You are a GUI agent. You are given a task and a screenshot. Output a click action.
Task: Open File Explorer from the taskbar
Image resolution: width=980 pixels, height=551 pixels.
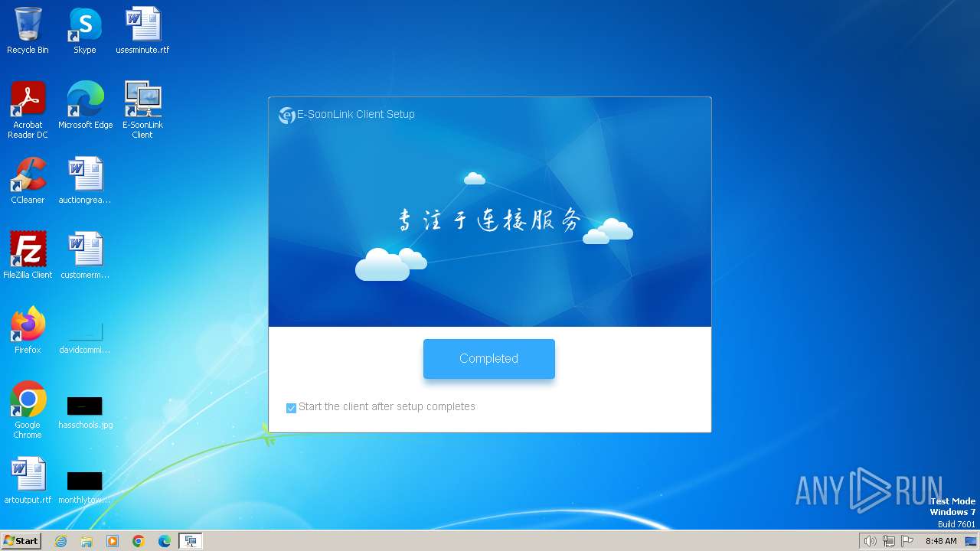tap(87, 541)
